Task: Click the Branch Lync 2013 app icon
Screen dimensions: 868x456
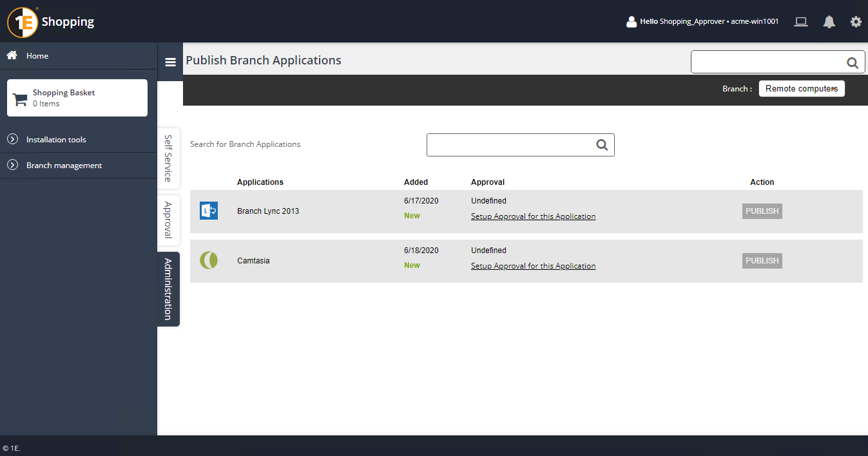Action: (x=209, y=211)
